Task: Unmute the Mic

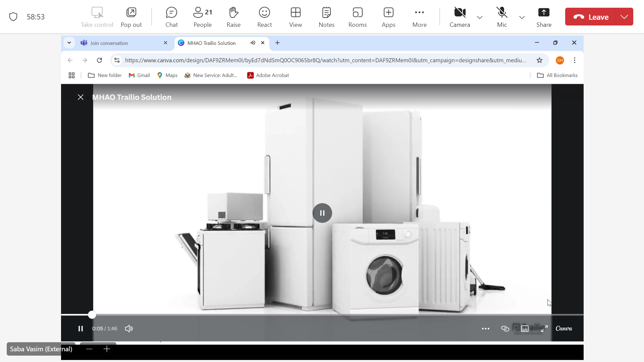Action: pyautogui.click(x=502, y=17)
